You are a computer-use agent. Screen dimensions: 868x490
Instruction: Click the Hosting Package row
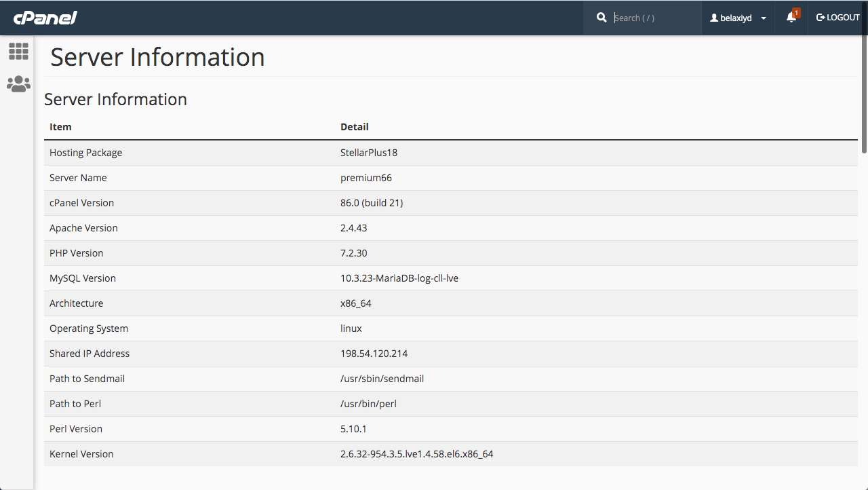pyautogui.click(x=85, y=152)
